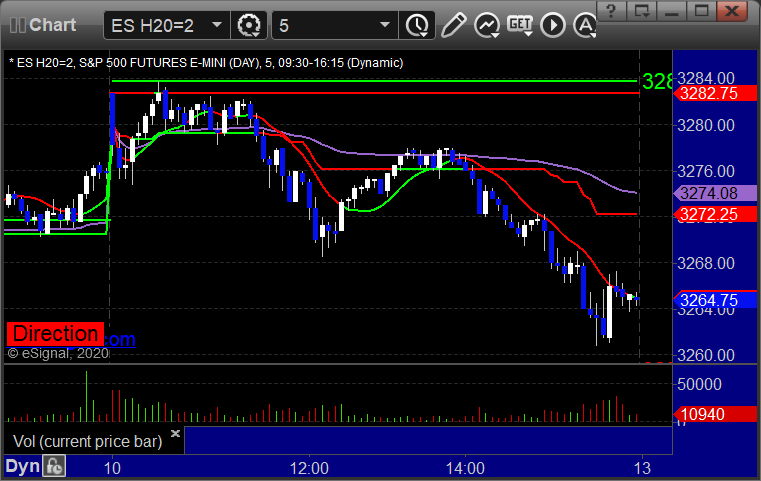Click the Chart title bars icon
This screenshot has height=481, width=761.
18,25
